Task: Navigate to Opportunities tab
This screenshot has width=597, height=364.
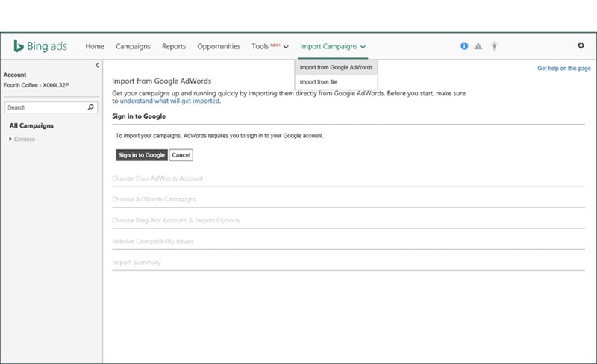Action: coord(219,46)
